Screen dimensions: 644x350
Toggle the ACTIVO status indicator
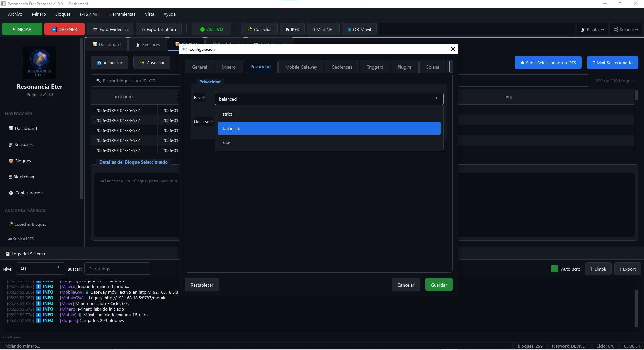pyautogui.click(x=211, y=29)
